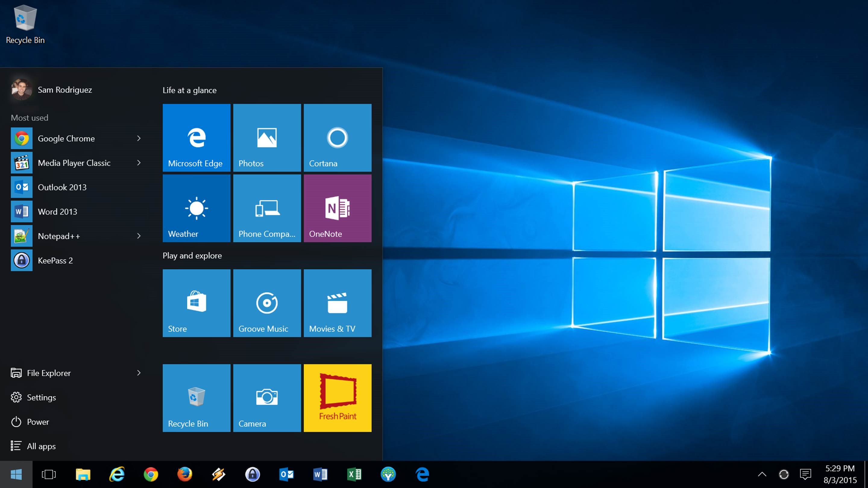Open the Phone Companion tile

tap(267, 208)
